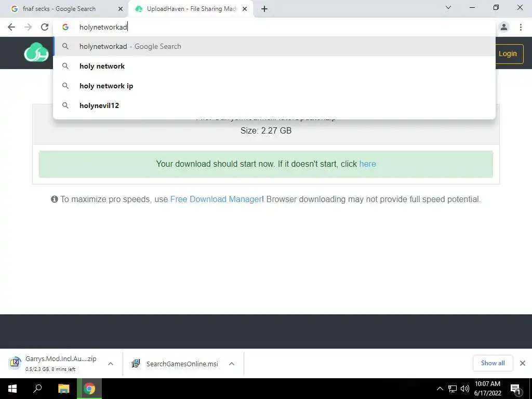Choose the 'holynevil12' suggestion
The height and width of the screenshot is (399, 532).
[x=274, y=105]
